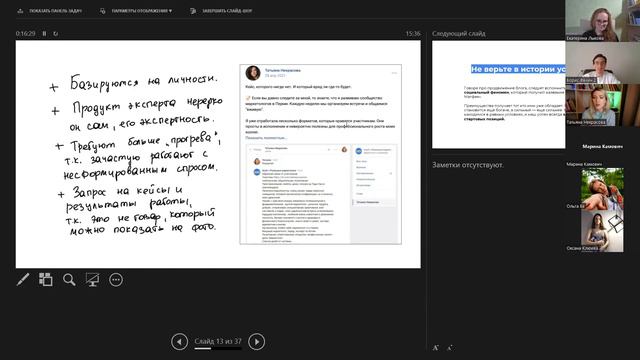Click the 'Заметки отсутствуют' notes text
This screenshot has width=640, height=360.
click(468, 165)
